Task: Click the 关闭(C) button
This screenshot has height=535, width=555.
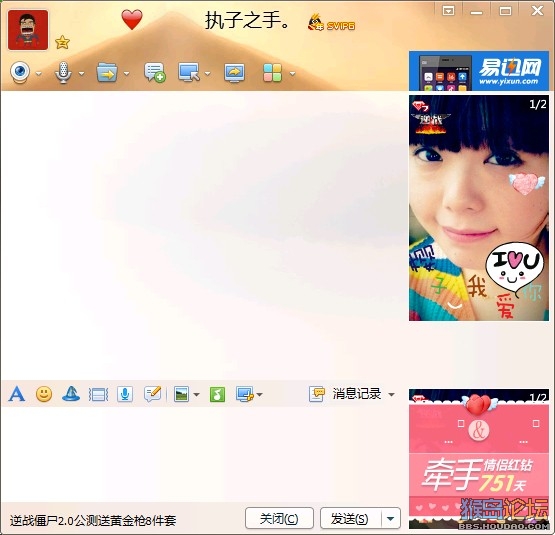Action: (279, 518)
